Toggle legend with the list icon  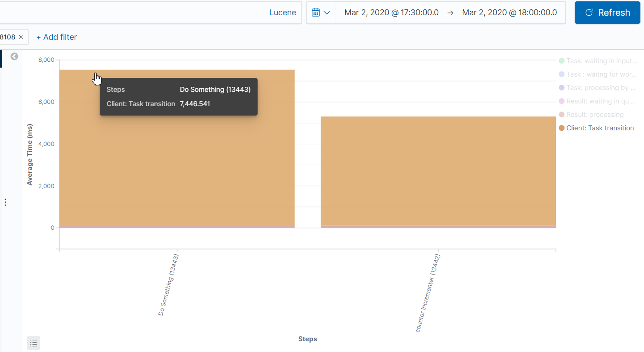[34, 343]
